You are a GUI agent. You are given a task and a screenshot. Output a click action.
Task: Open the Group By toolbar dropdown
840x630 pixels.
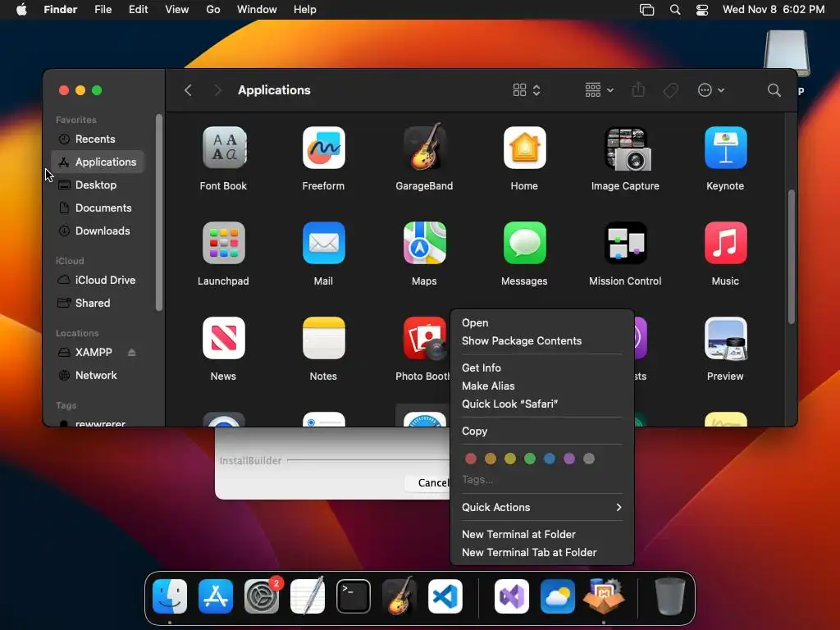[x=599, y=90]
